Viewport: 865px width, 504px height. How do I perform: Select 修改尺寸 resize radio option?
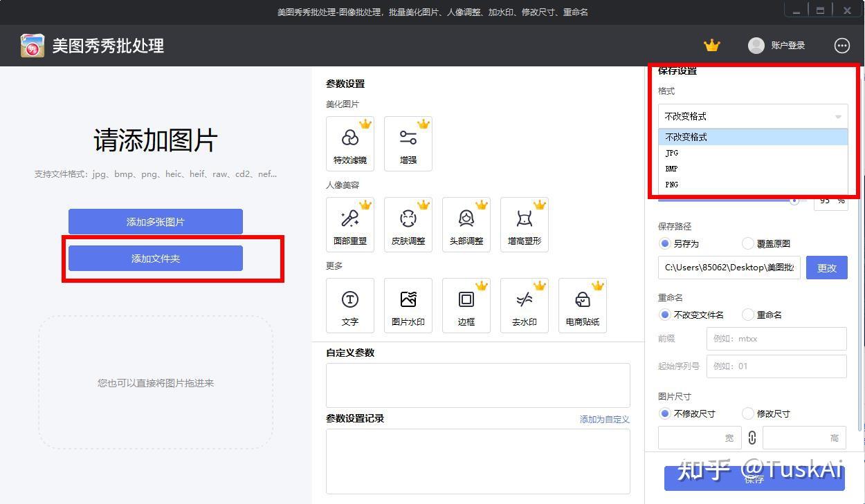(748, 413)
